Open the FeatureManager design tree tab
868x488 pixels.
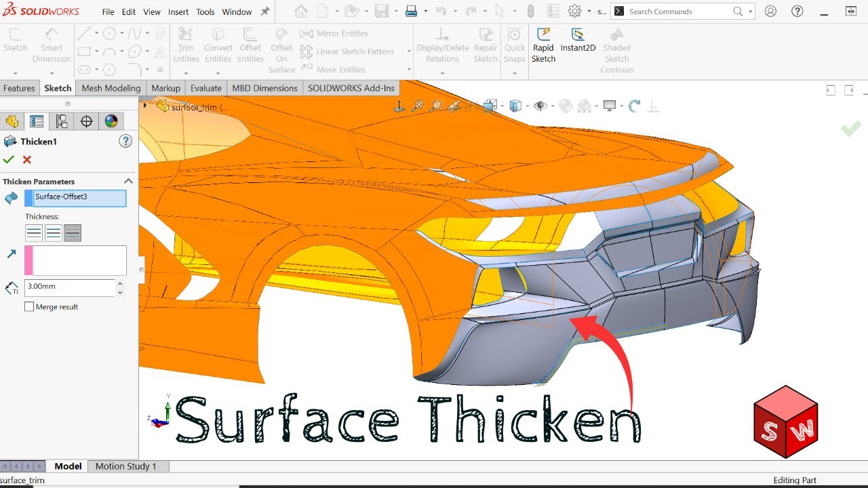pos(12,121)
